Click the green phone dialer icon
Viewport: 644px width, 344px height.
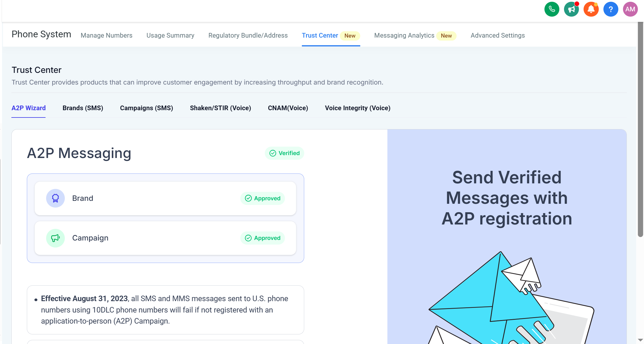[551, 9]
